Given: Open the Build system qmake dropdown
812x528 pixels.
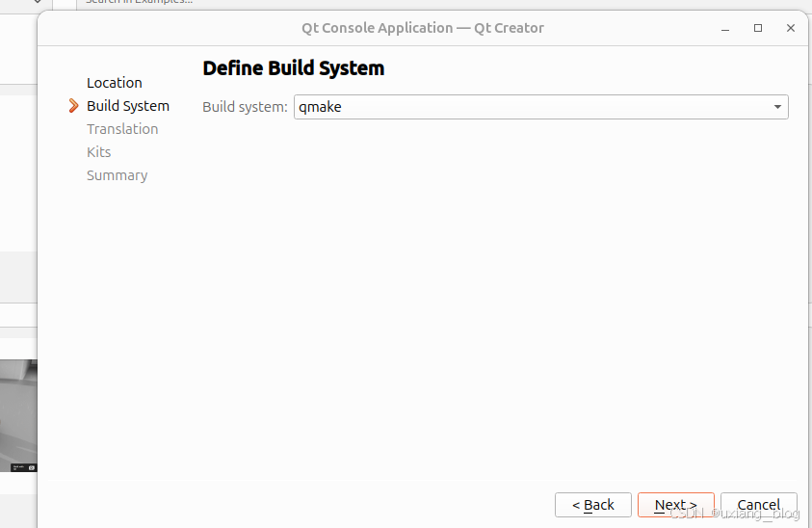Looking at the screenshot, I should (x=540, y=107).
